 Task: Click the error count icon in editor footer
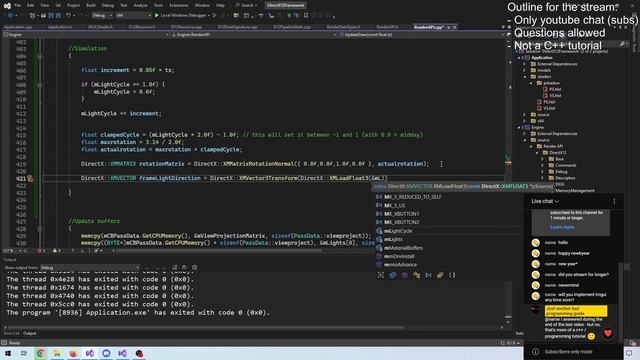40,251
